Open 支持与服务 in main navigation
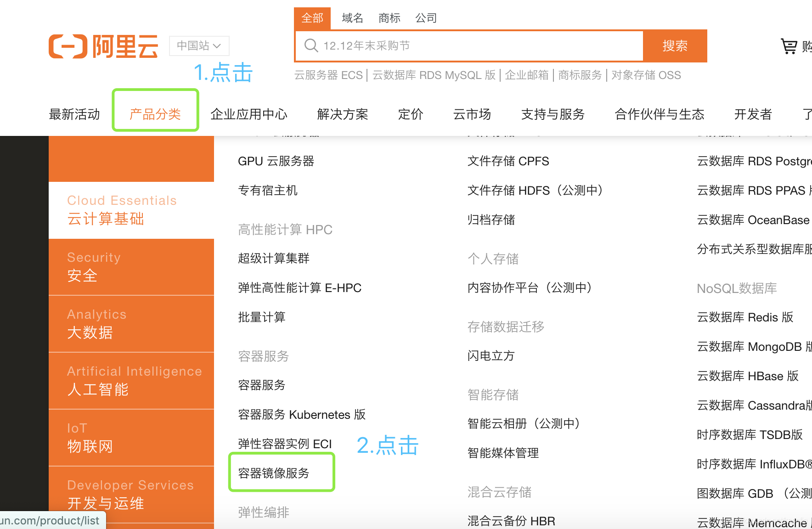 click(553, 114)
